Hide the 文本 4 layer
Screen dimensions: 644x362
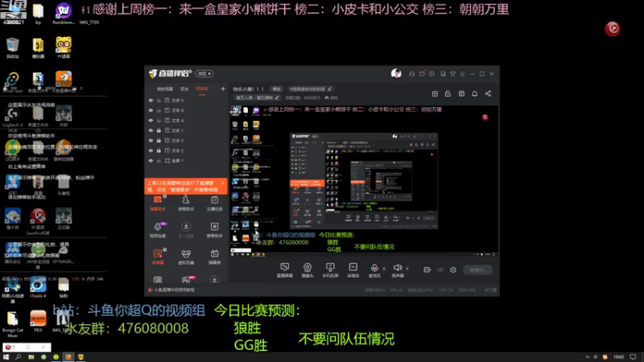pyautogui.click(x=151, y=120)
